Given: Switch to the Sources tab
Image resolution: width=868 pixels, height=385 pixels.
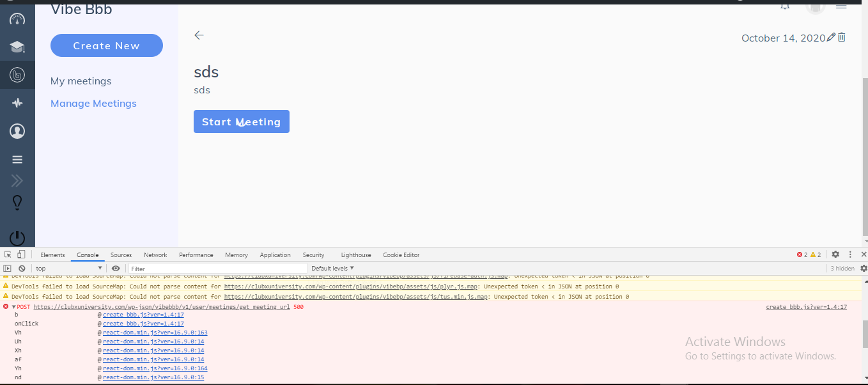Looking at the screenshot, I should pos(121,255).
